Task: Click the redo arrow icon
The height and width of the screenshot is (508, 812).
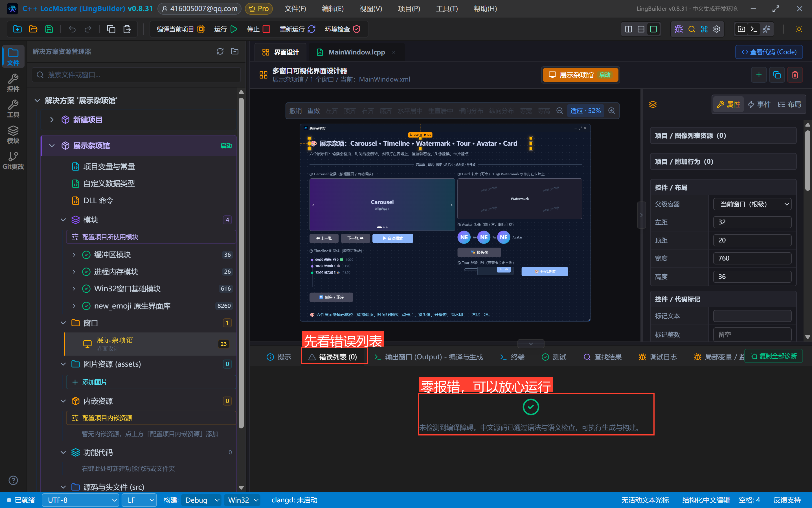Action: point(88,29)
